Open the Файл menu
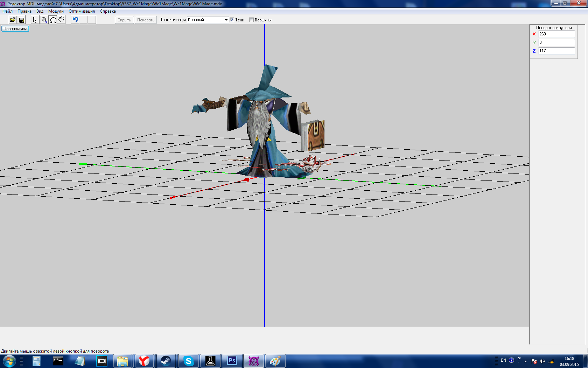Image resolution: width=588 pixels, height=368 pixels. [x=8, y=11]
